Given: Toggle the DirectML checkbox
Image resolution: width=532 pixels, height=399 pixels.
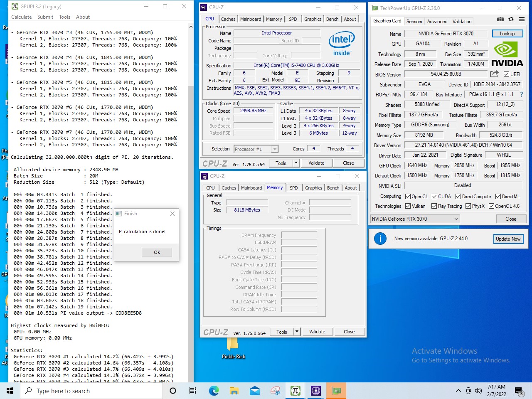Looking at the screenshot, I should point(498,196).
